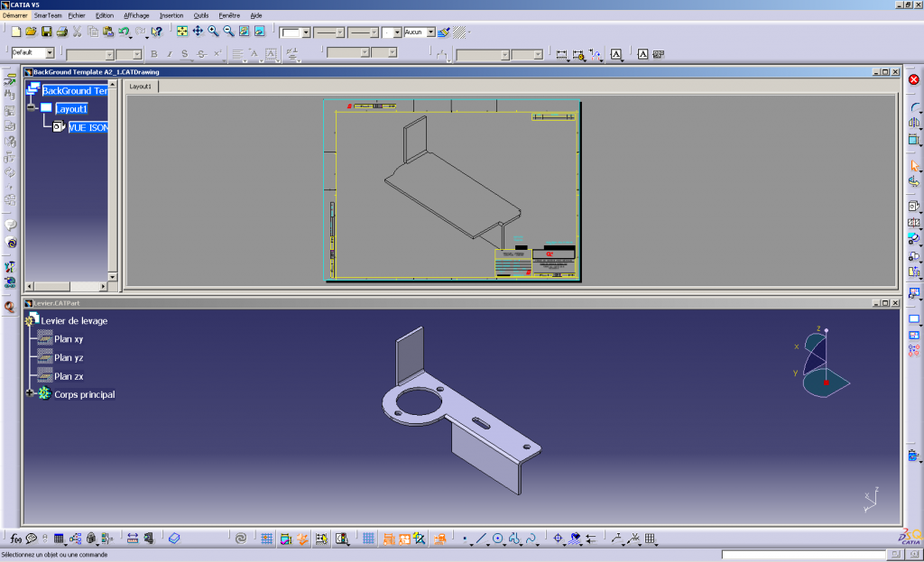Toggle italic text formatting
Image resolution: width=924 pixels, height=562 pixels.
(169, 54)
